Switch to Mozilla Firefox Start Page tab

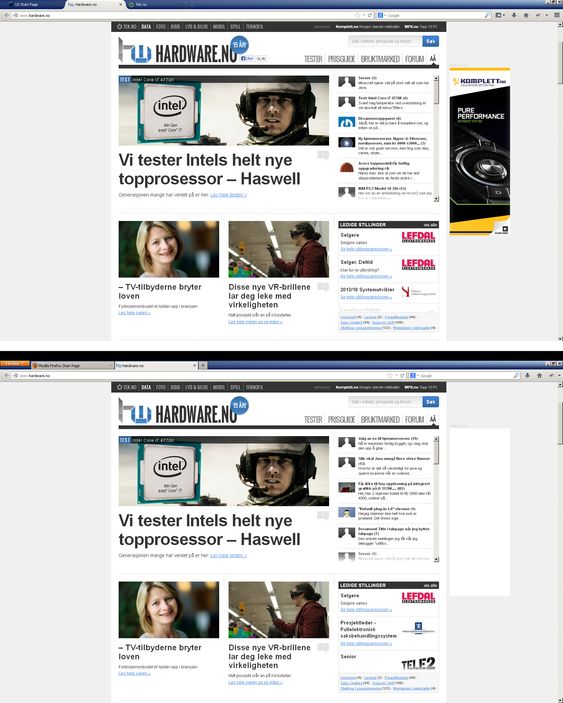[x=72, y=366]
